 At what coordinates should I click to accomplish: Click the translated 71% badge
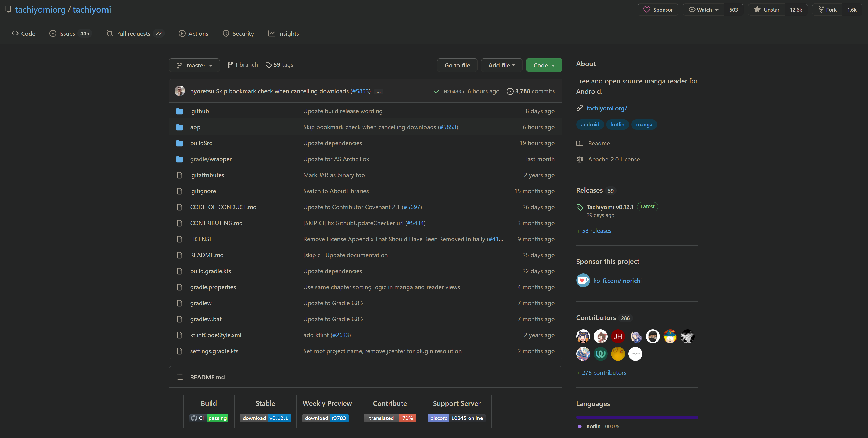point(390,418)
